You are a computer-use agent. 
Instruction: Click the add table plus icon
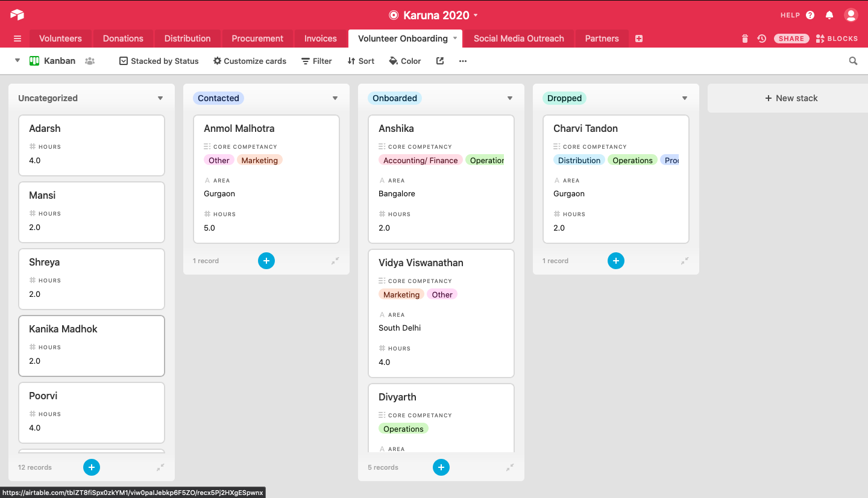pyautogui.click(x=639, y=39)
